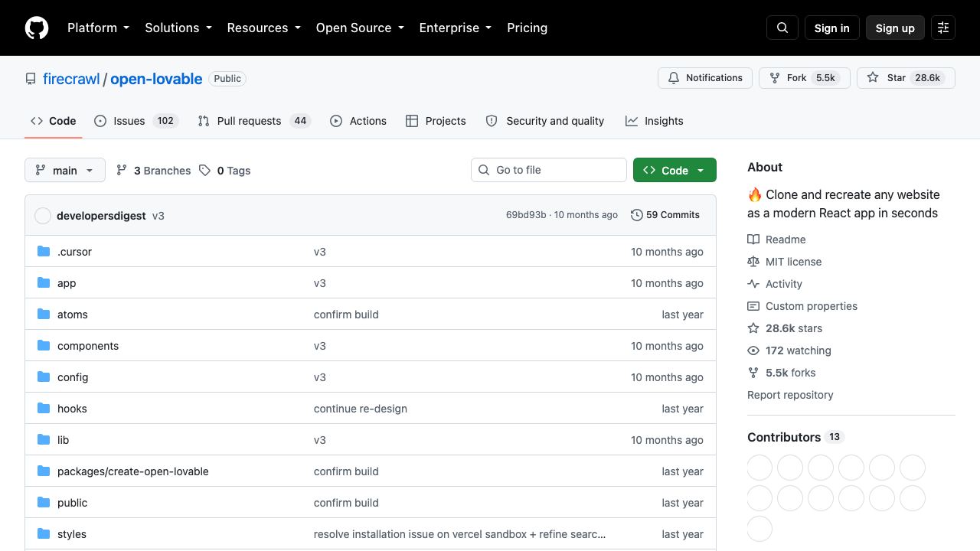
Task: Open the search magnifier button
Action: 782,28
